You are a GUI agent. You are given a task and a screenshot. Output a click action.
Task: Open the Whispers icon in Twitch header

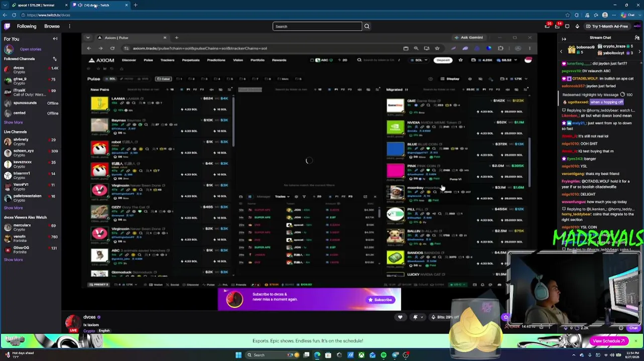click(567, 27)
